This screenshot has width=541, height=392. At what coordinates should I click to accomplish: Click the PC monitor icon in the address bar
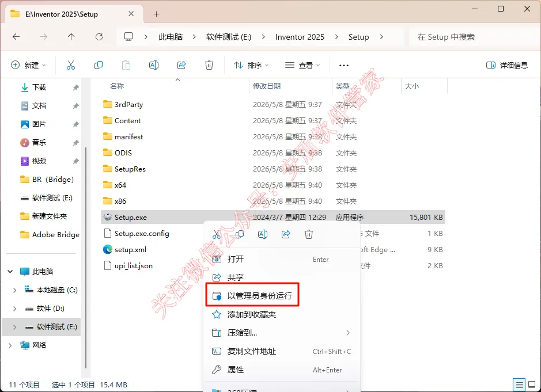tap(128, 36)
